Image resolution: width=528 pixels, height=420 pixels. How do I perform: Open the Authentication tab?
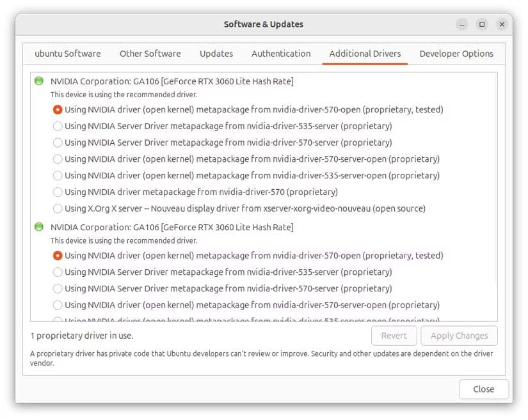tap(281, 54)
